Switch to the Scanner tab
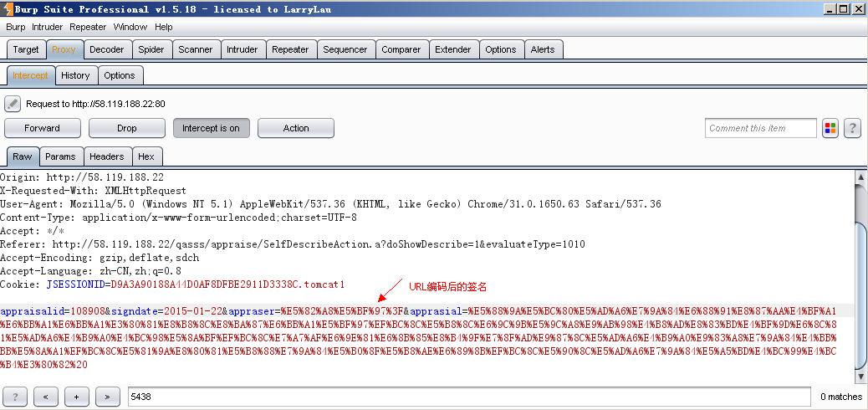 point(196,49)
